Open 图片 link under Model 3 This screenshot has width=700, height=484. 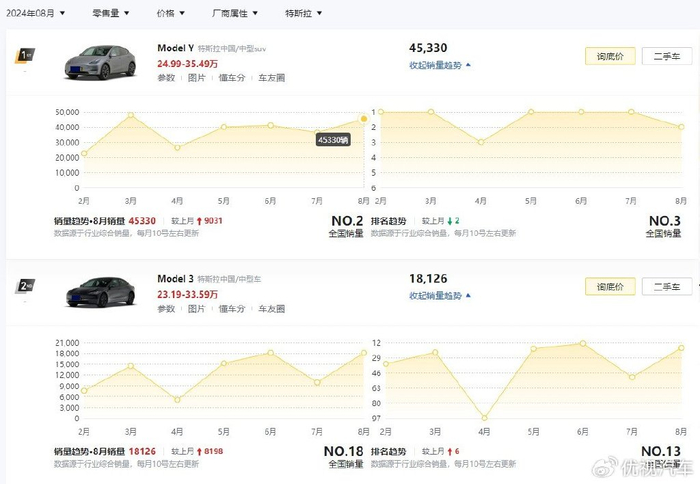click(196, 309)
